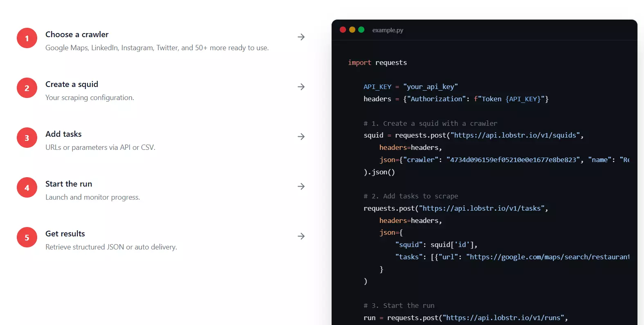Screen dimensions: 644x325
Task: Click the red number 1 step badge
Action: (x=27, y=38)
